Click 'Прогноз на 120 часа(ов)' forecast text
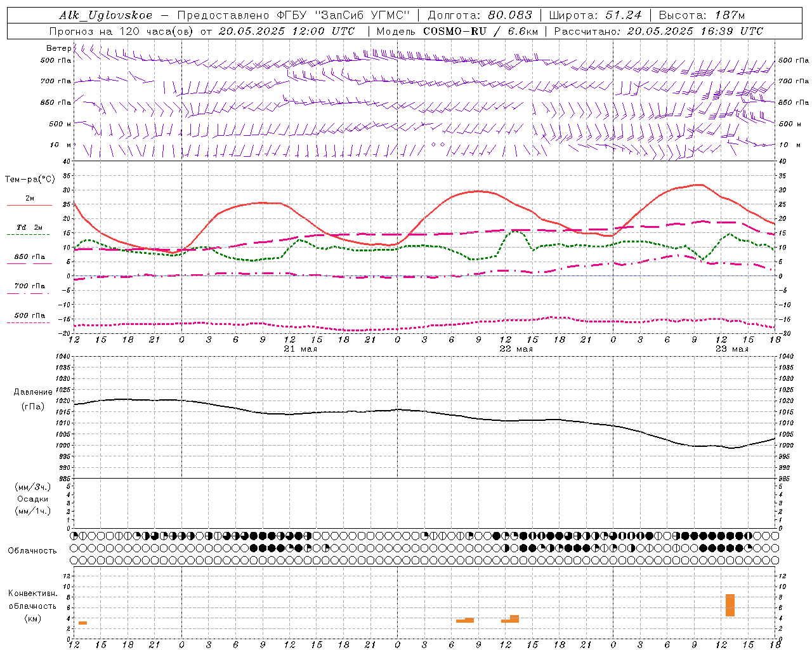812x650 pixels. 121,31
